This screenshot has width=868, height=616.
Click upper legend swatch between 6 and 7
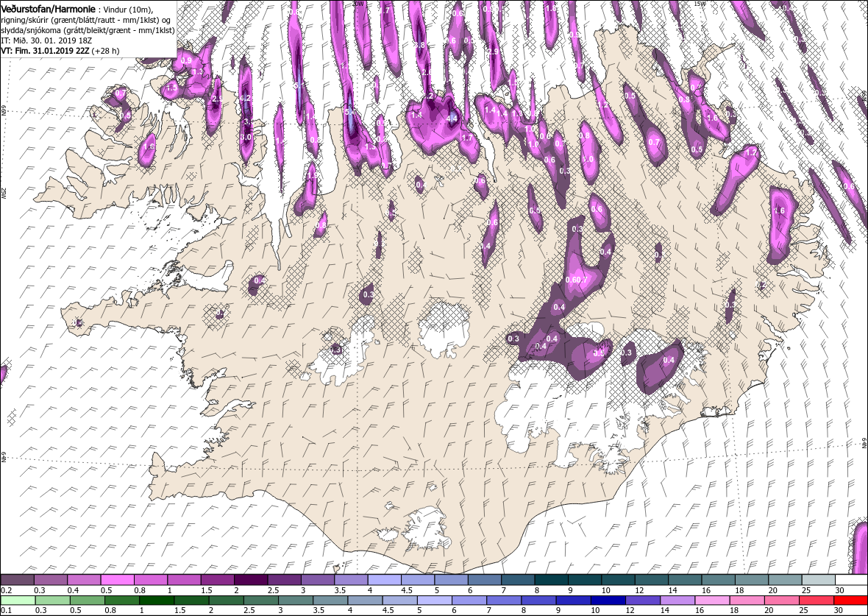(x=484, y=579)
